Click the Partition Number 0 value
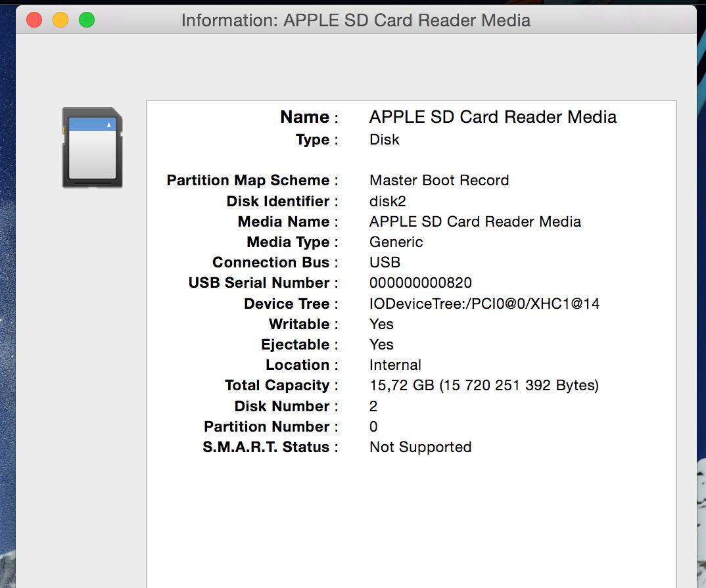706x588 pixels. pyautogui.click(x=373, y=426)
